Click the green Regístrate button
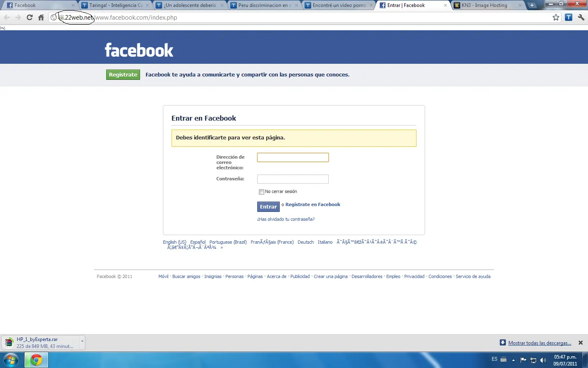 point(123,74)
